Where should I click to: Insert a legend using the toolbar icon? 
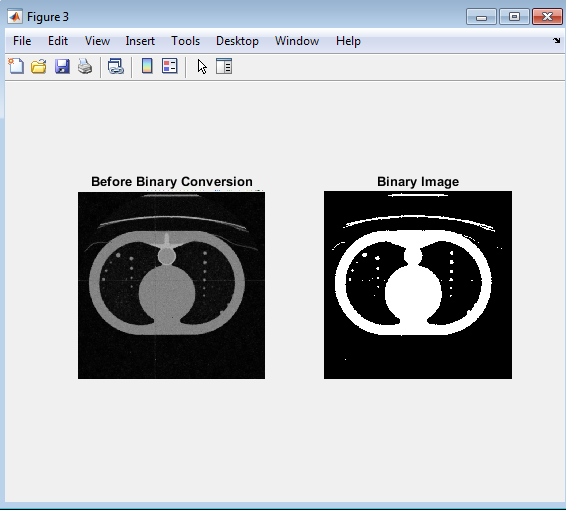tap(170, 66)
